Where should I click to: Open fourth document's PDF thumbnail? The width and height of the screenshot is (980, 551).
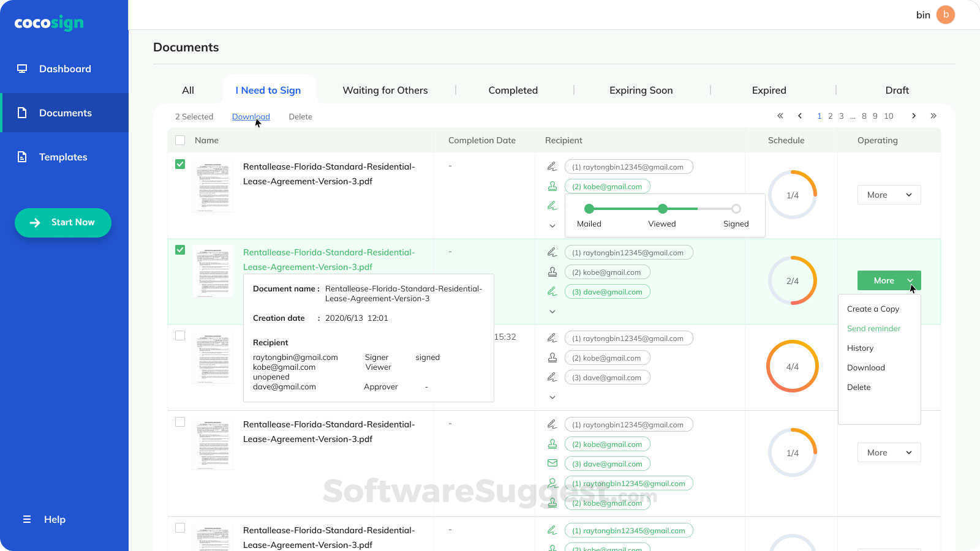coord(213,444)
